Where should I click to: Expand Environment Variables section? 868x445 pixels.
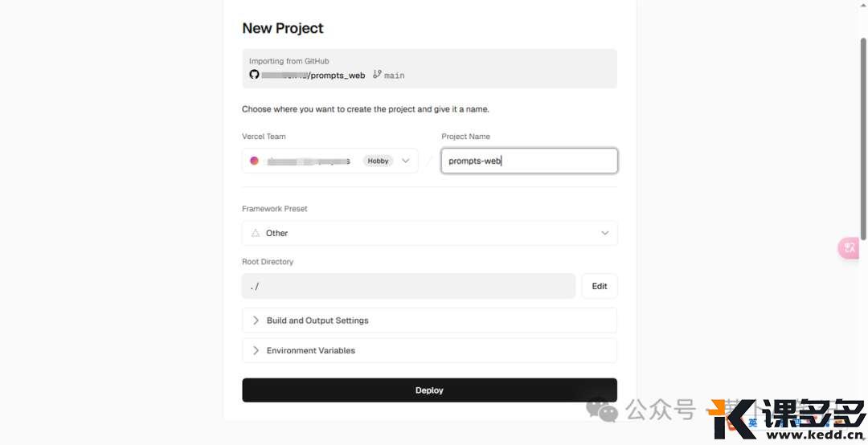point(429,350)
